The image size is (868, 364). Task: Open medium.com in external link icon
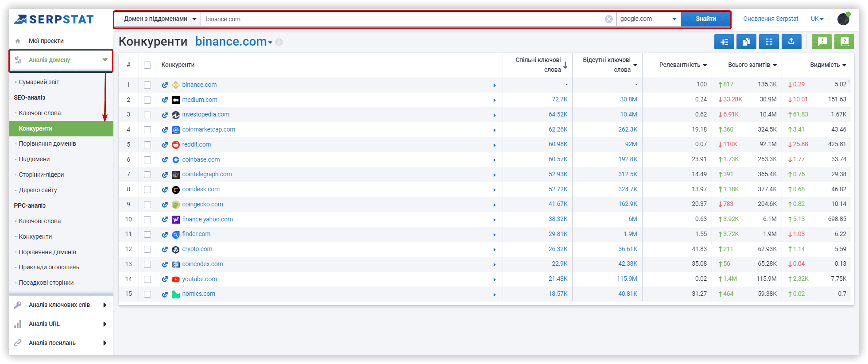pos(165,100)
